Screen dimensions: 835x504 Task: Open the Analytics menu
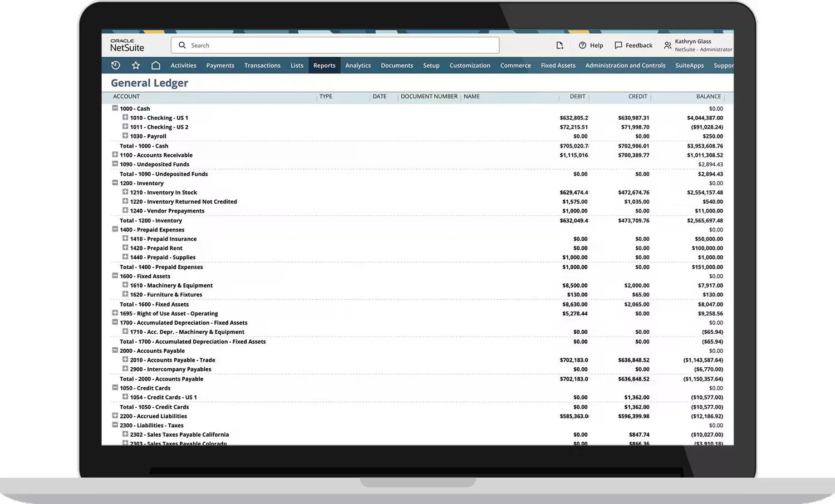click(x=358, y=65)
